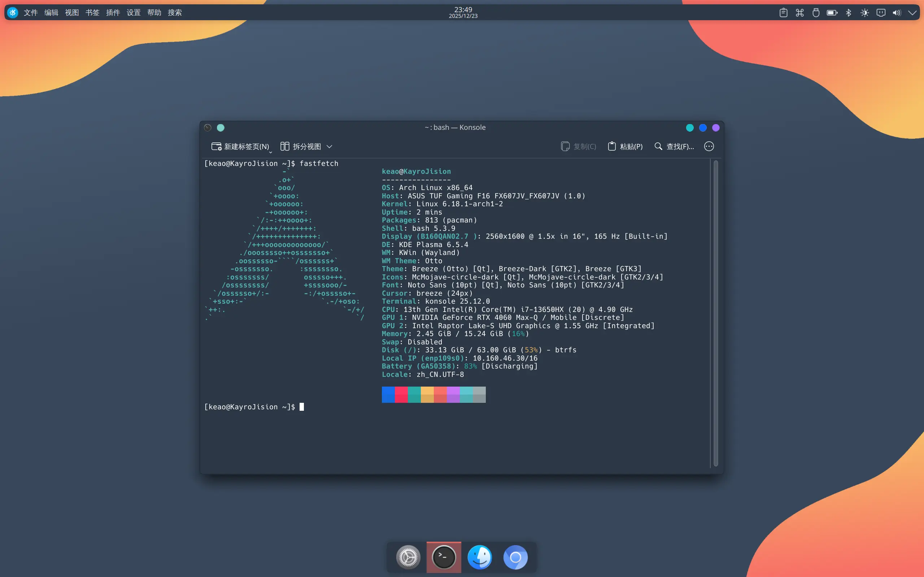
Task: Launch Chromium from the dock
Action: (x=515, y=557)
